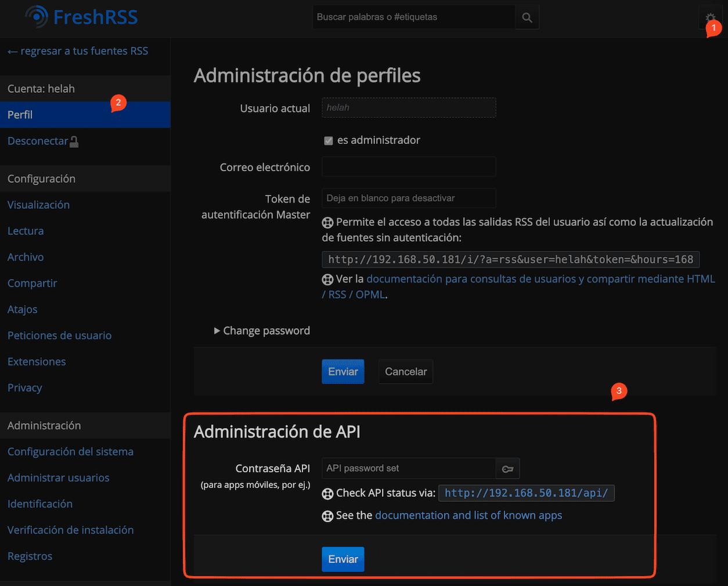The image size is (728, 586).
Task: Click help icon beside See the documentation
Action: coord(327,516)
